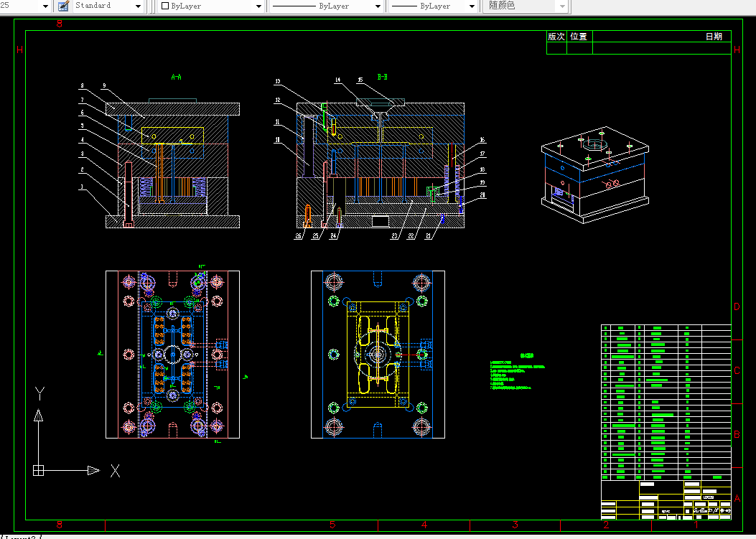The image size is (756, 539).
Task: Select part callout number 12 in section B-B
Action: (278, 100)
